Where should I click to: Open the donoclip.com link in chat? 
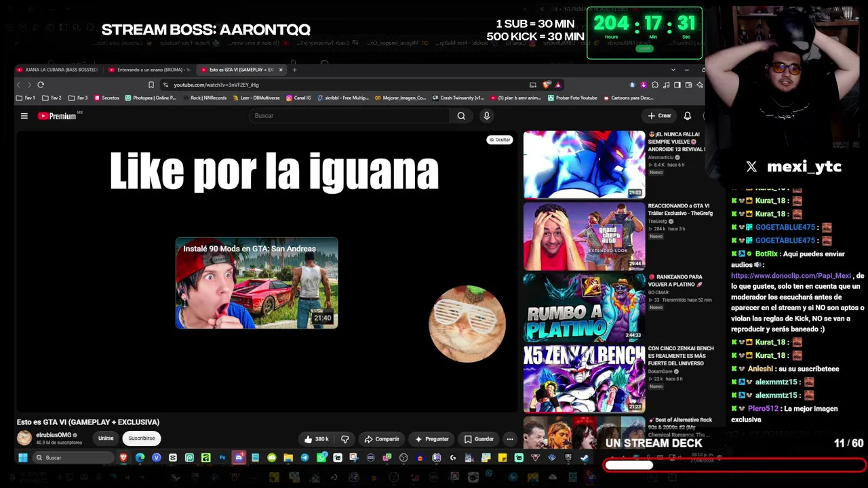[791, 276]
